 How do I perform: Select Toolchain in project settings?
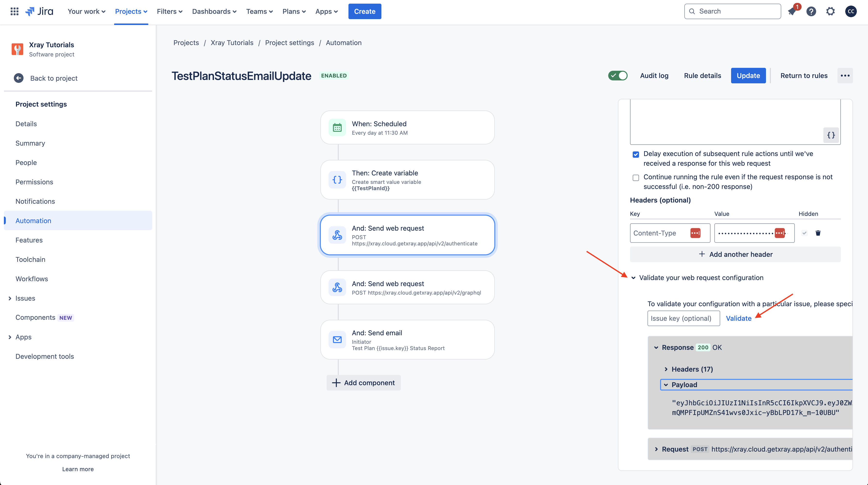78,259
